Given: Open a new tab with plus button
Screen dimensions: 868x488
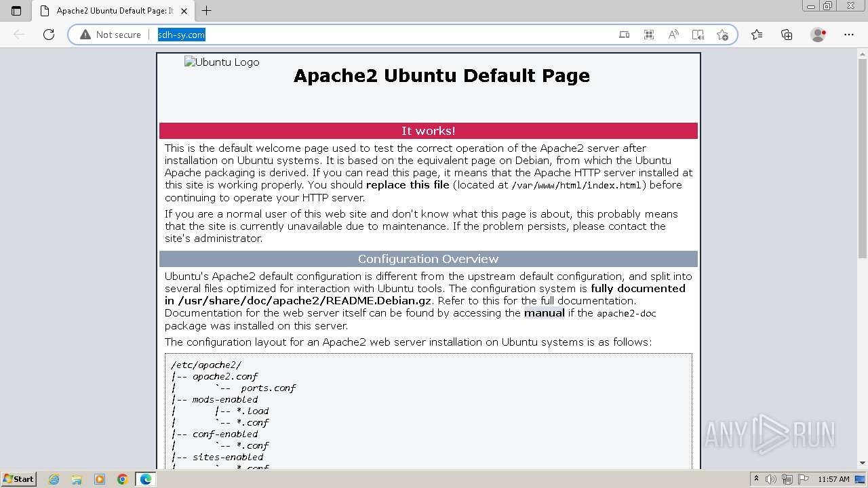Looking at the screenshot, I should pyautogui.click(x=207, y=11).
